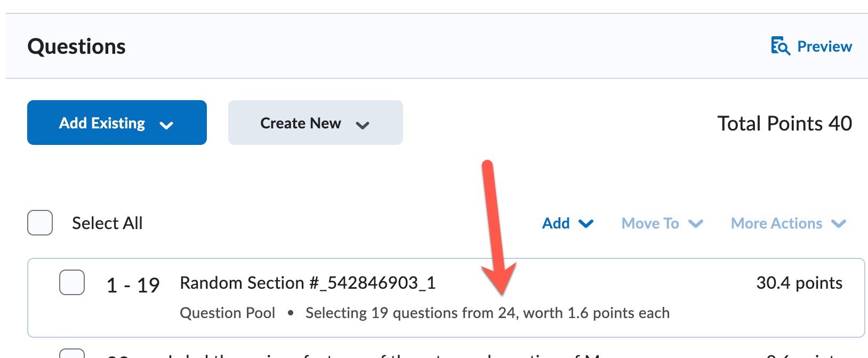Open the Move To menu
The image size is (868, 358).
651,223
